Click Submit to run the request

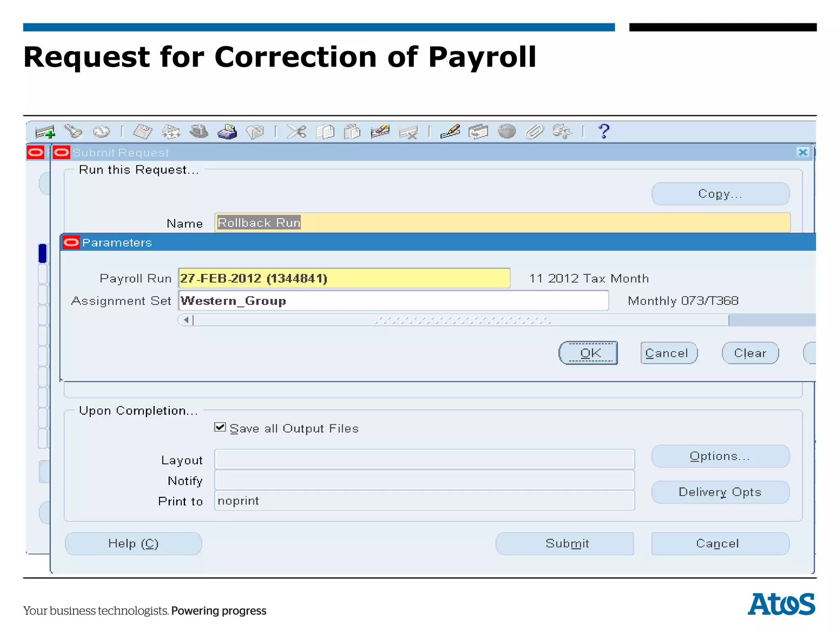[565, 543]
